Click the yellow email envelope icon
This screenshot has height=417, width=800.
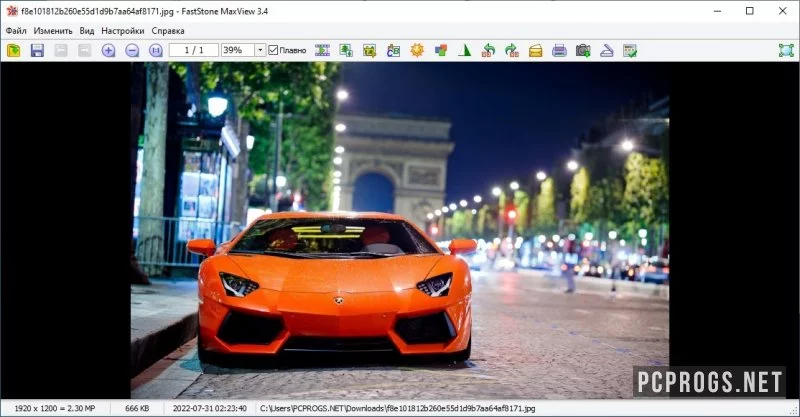pos(536,50)
